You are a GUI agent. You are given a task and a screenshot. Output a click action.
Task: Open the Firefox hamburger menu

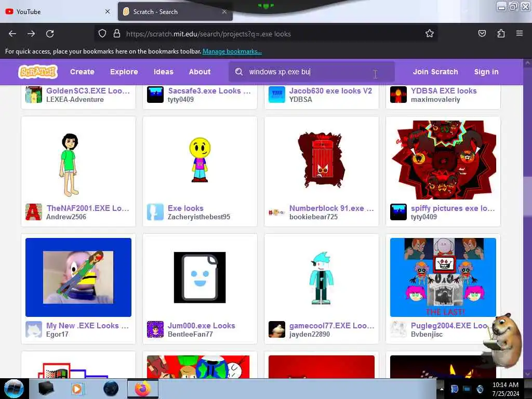520,33
